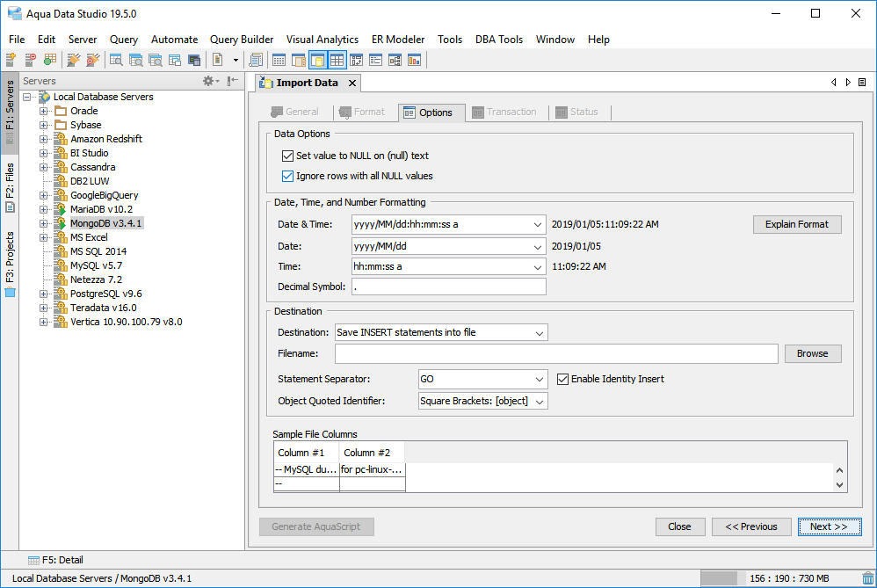
Task: Expand the PostgreSQL v9.6 server node
Action: (43, 294)
